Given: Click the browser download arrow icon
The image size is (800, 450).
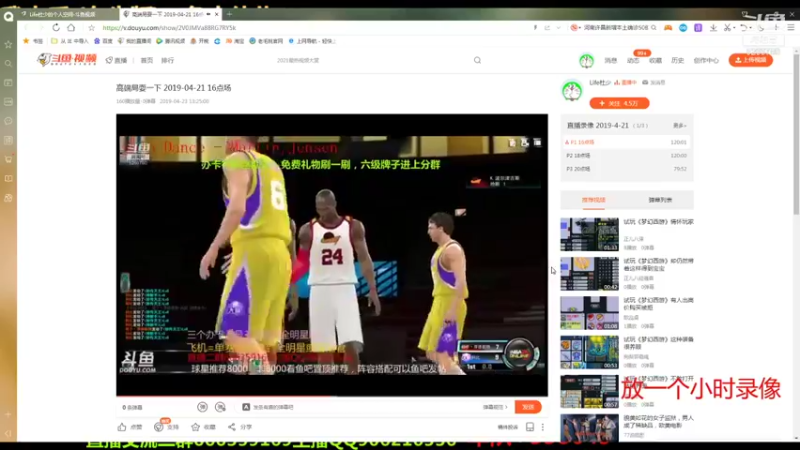Looking at the screenshot, I should click(713, 28).
